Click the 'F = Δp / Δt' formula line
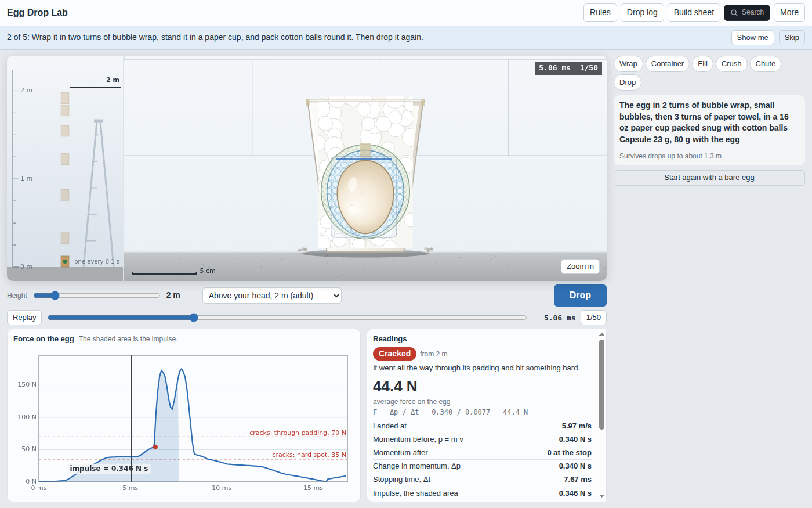The image size is (812, 508). tap(450, 412)
